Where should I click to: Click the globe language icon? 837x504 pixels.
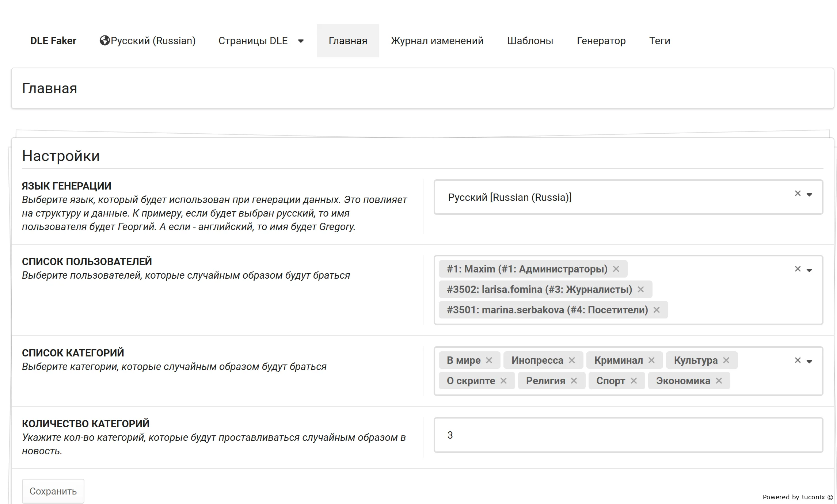click(x=104, y=41)
